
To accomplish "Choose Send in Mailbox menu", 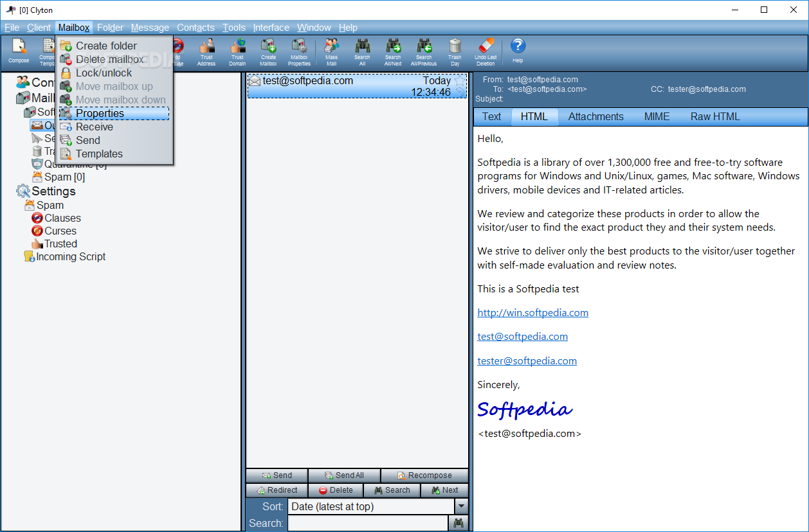I will click(x=114, y=140).
